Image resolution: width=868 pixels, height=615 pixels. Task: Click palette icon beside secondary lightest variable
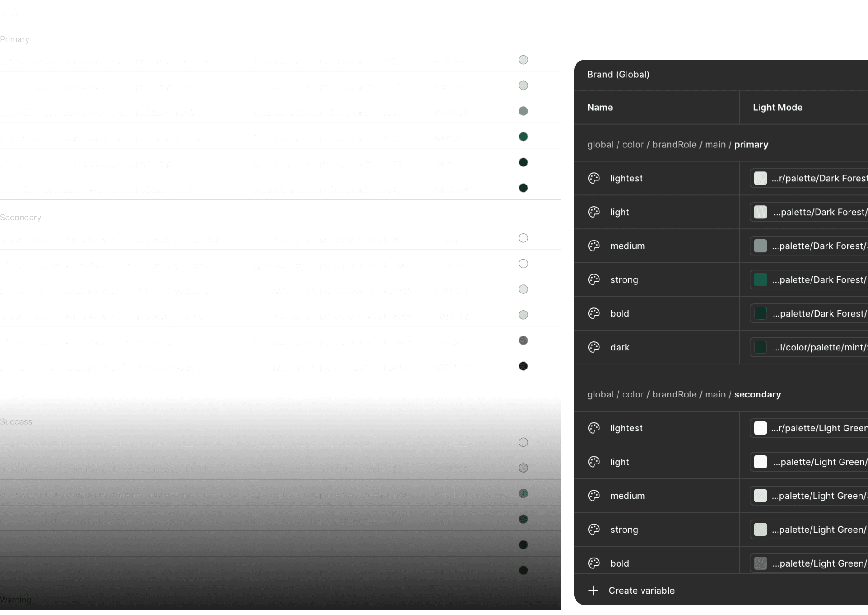pos(594,428)
